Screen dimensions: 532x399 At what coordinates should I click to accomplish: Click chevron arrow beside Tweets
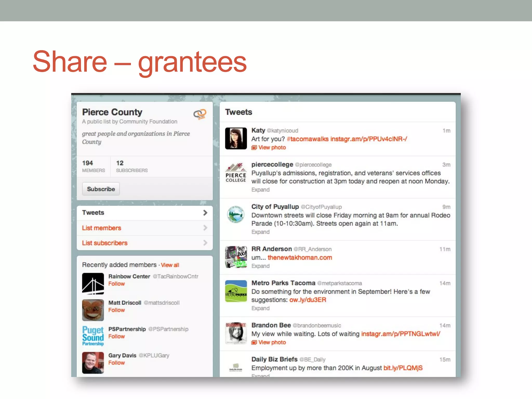coord(205,213)
